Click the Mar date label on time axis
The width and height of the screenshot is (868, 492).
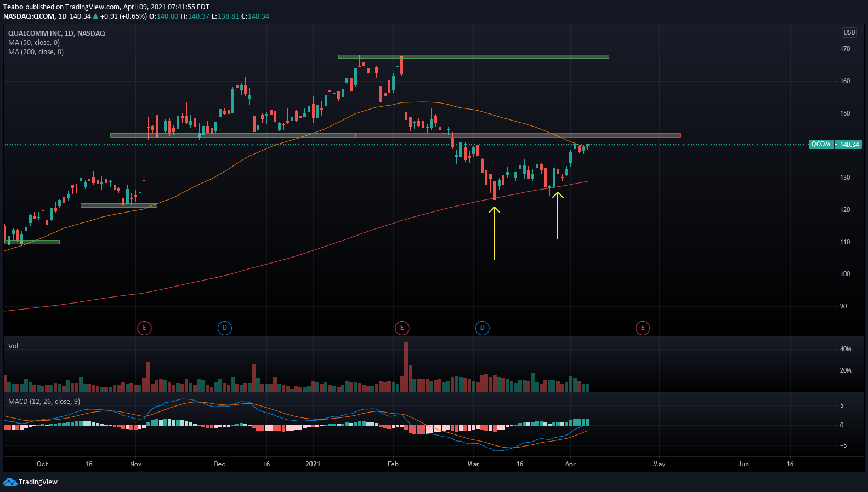473,464
